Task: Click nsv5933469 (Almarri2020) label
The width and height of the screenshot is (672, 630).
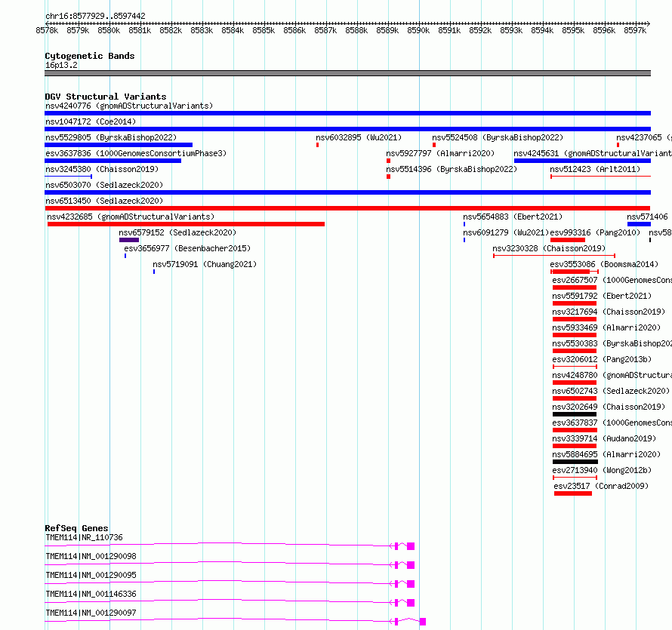Action: tap(606, 327)
